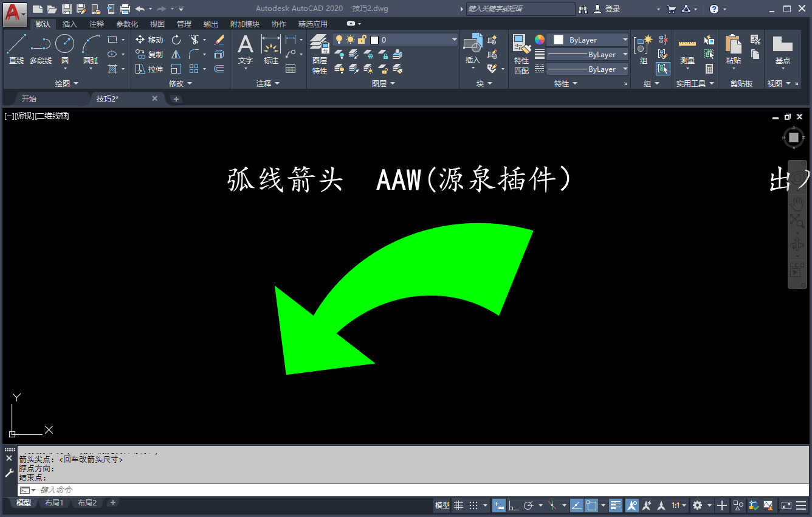Insert a Table from Annotation panel
Image resolution: width=812 pixels, height=517 pixels.
[x=291, y=69]
